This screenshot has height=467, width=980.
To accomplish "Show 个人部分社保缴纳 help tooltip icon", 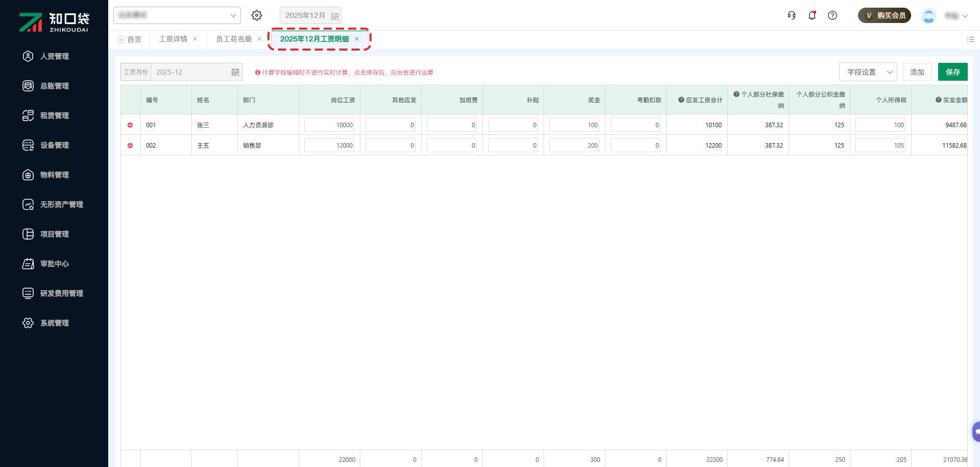I will (x=736, y=94).
